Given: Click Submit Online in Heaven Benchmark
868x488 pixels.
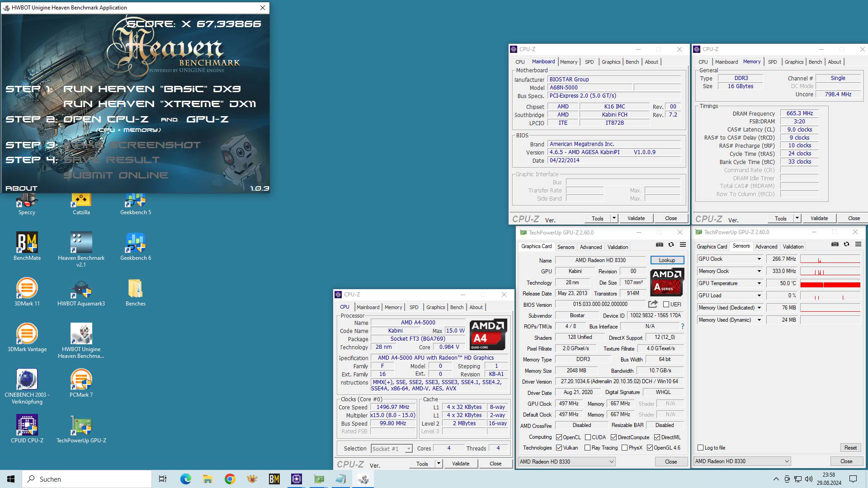Looking at the screenshot, I should pyautogui.click(x=116, y=175).
